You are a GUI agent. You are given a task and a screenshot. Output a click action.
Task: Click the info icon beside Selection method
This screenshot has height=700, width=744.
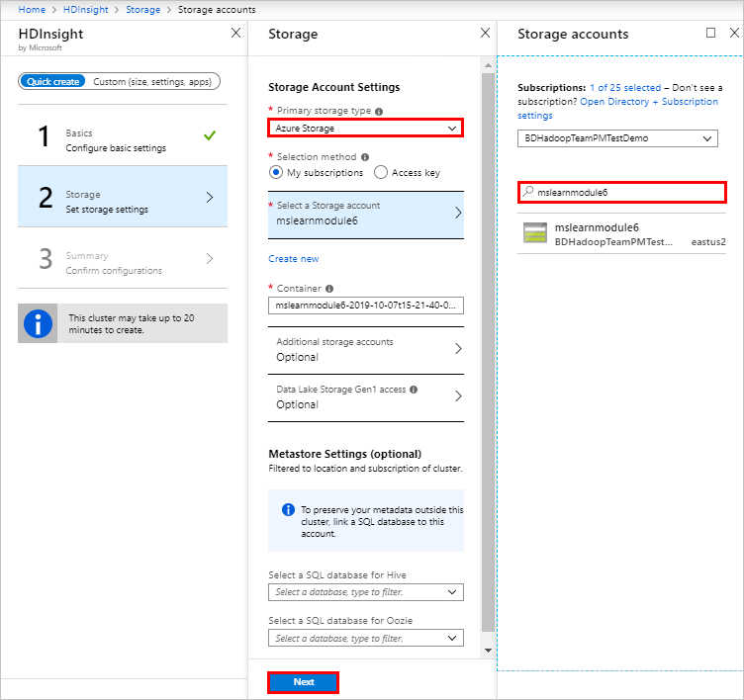[365, 157]
